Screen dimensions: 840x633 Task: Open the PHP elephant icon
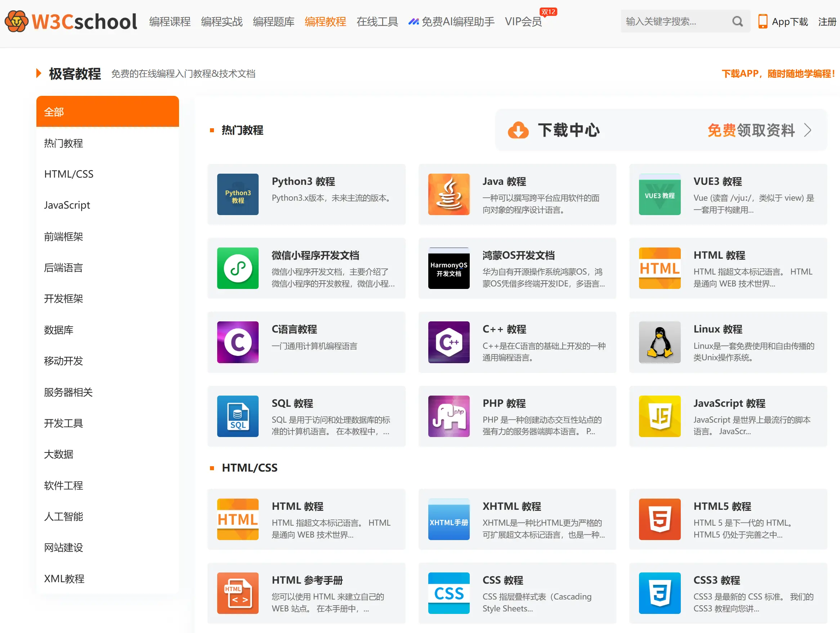448,416
